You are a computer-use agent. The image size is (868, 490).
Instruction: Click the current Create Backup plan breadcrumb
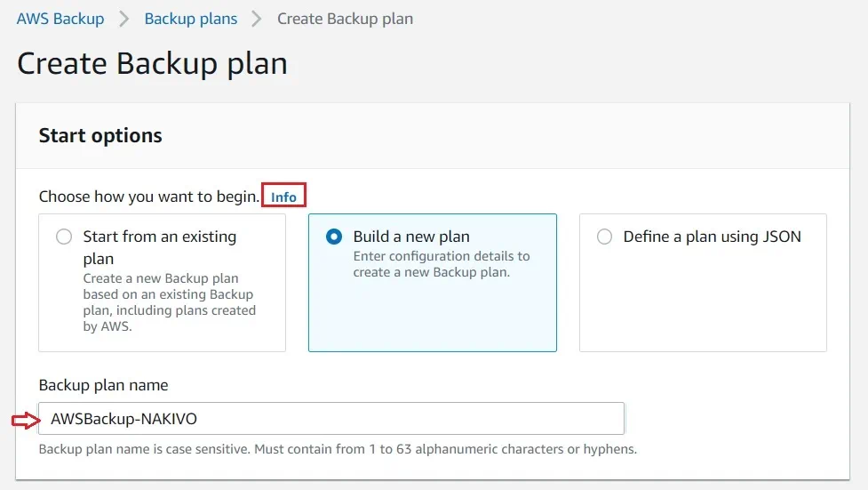(x=345, y=19)
